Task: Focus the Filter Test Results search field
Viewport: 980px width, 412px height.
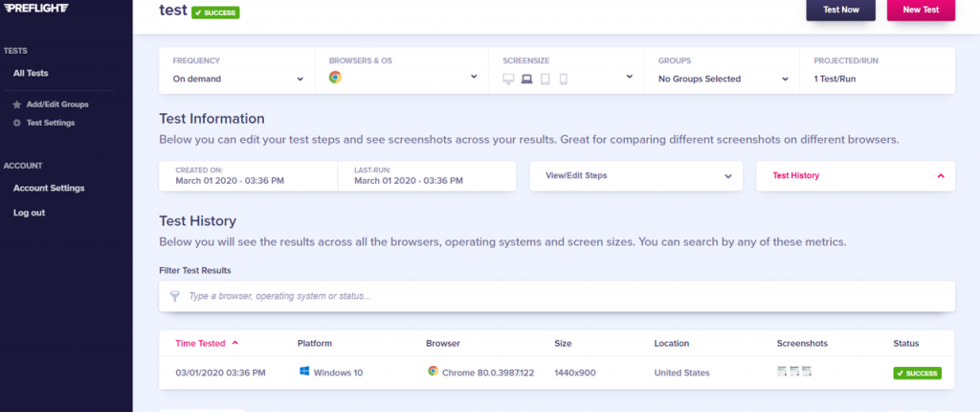Action: pos(557,296)
